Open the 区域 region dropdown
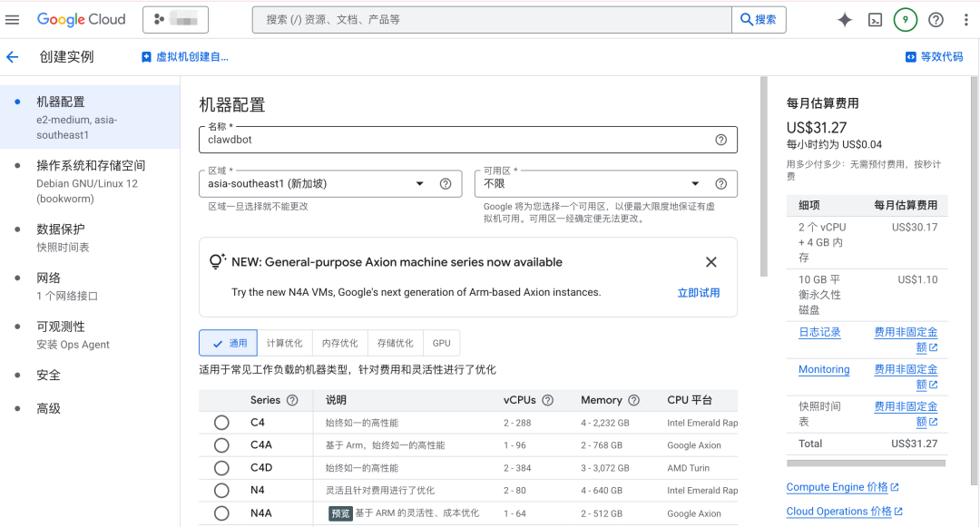 [419, 182]
